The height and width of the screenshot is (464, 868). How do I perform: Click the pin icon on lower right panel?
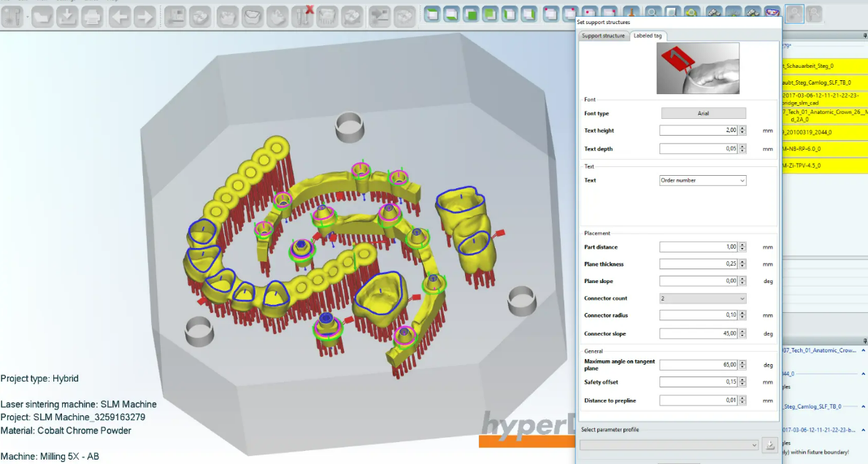tap(864, 341)
